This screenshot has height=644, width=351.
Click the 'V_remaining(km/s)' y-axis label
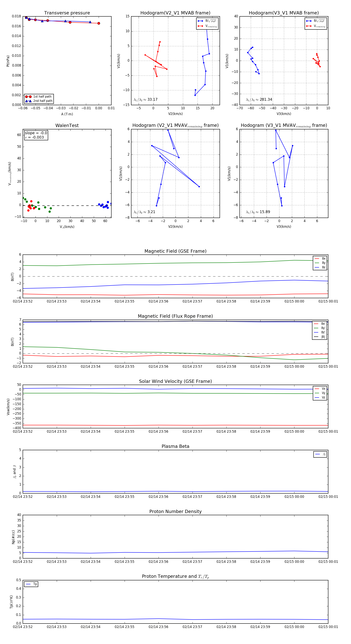pyautogui.click(x=10, y=173)
